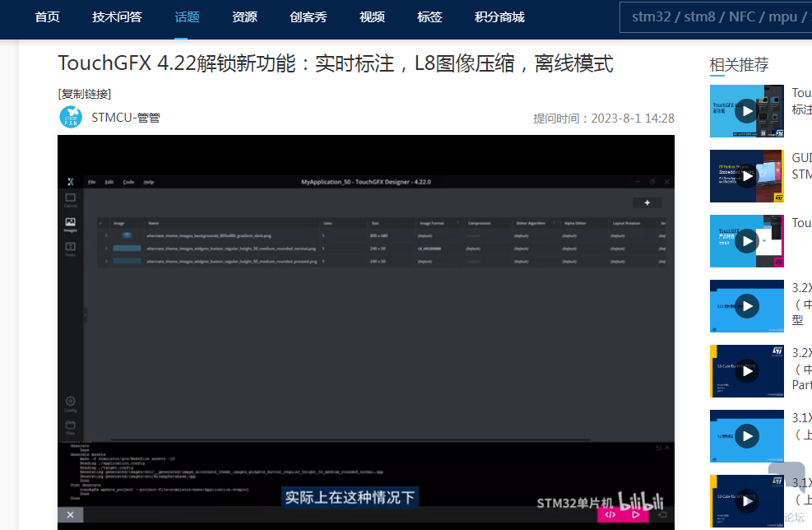The image size is (812, 530).
Task: Click the Code menu in the video's Designer
Action: pos(128,182)
